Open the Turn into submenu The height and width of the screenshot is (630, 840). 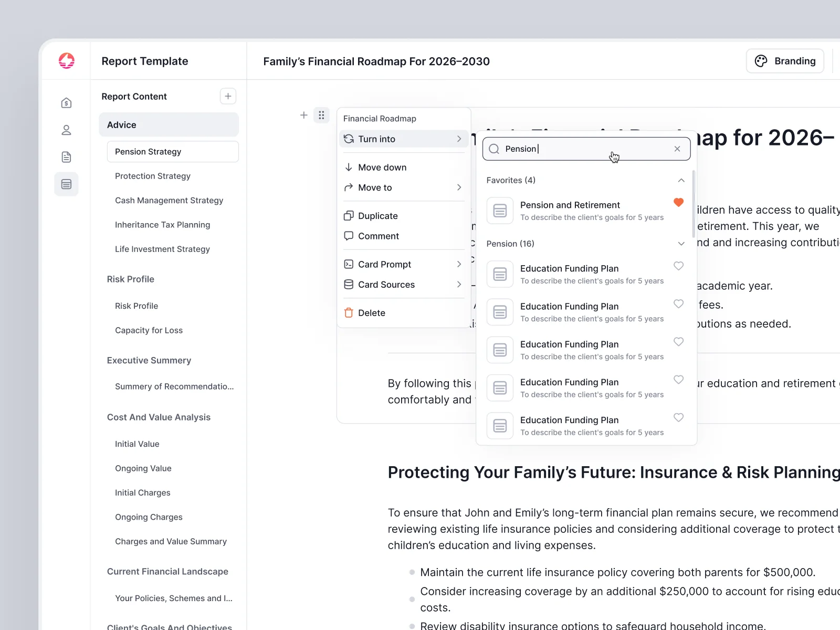pyautogui.click(x=403, y=139)
